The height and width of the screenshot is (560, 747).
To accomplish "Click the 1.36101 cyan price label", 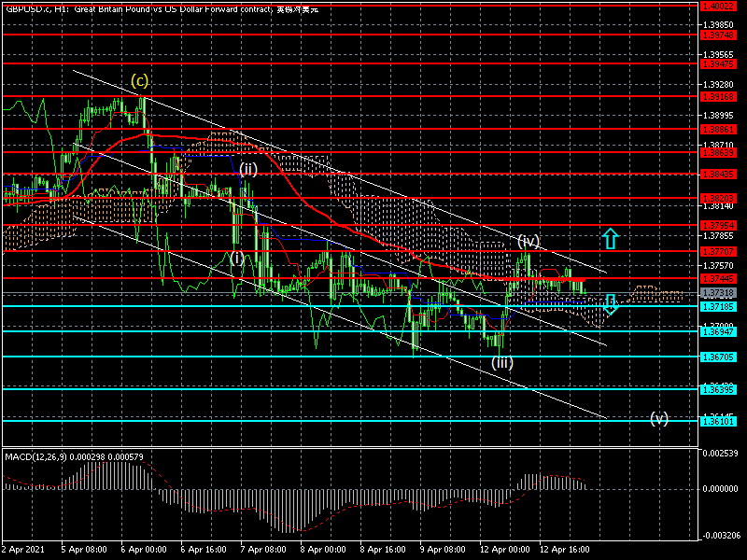I will click(718, 422).
